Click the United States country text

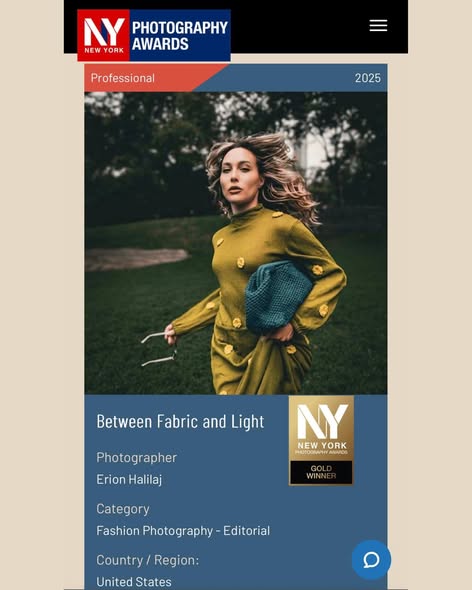tap(134, 582)
